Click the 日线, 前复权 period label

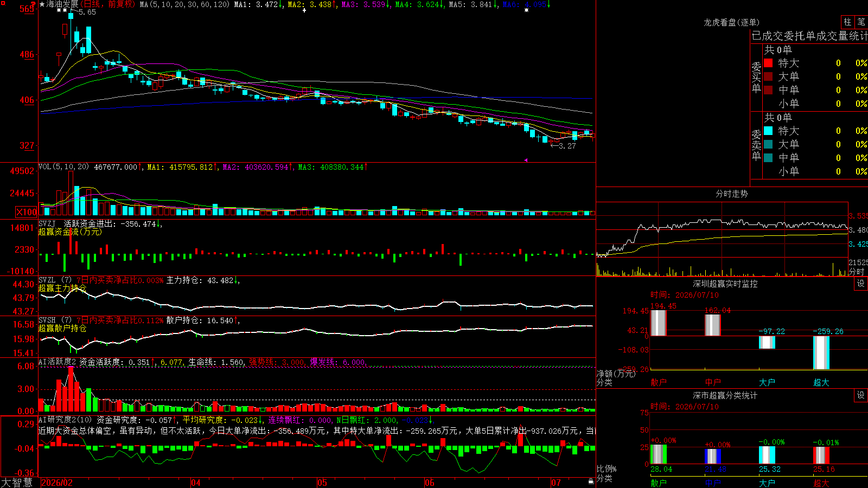108,4
